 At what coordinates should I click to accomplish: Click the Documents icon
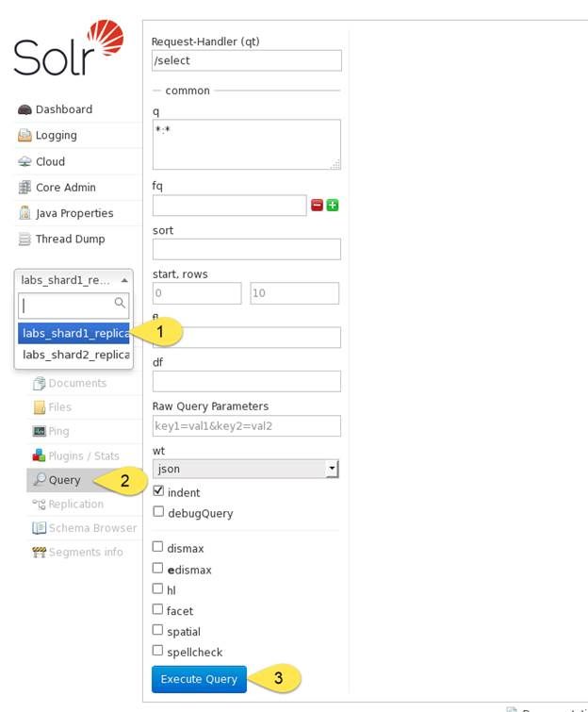coord(39,383)
